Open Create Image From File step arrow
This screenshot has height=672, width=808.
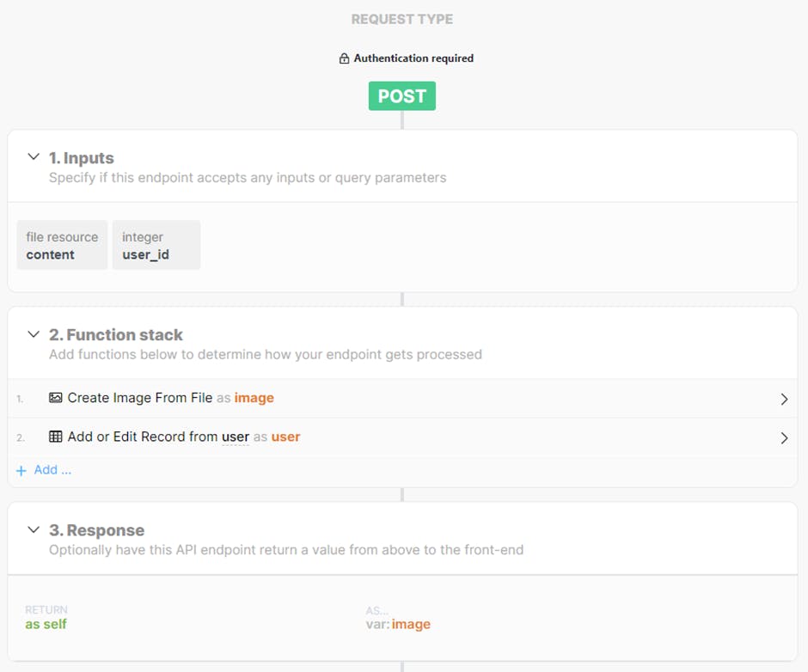click(x=783, y=399)
